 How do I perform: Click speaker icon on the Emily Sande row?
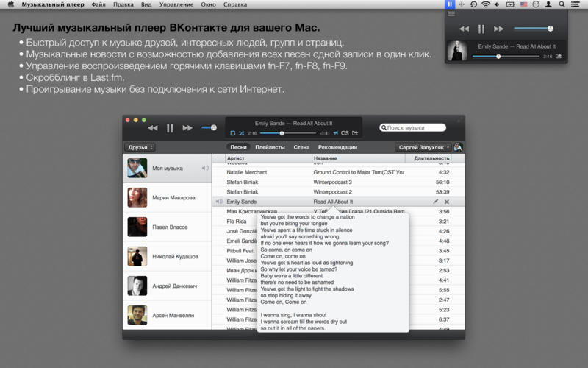[219, 202]
